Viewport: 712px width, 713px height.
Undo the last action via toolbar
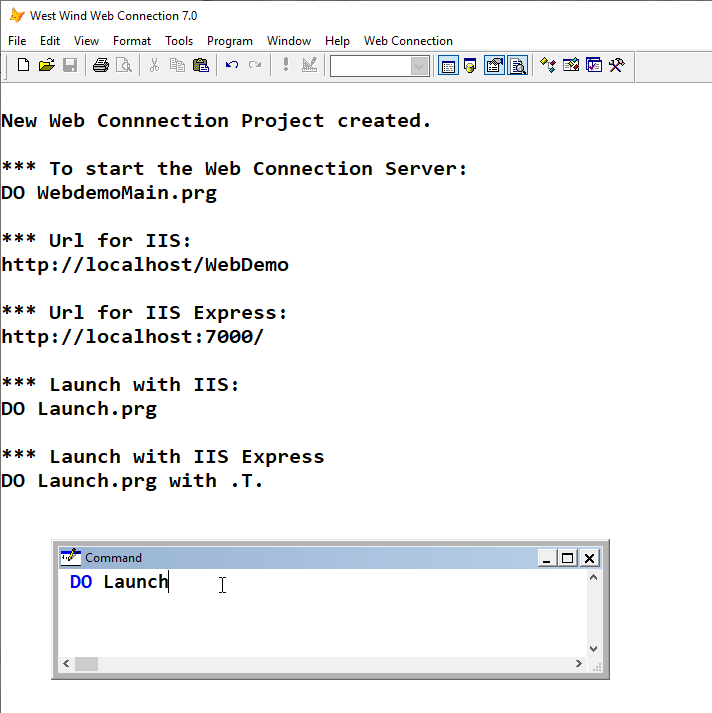pos(232,65)
